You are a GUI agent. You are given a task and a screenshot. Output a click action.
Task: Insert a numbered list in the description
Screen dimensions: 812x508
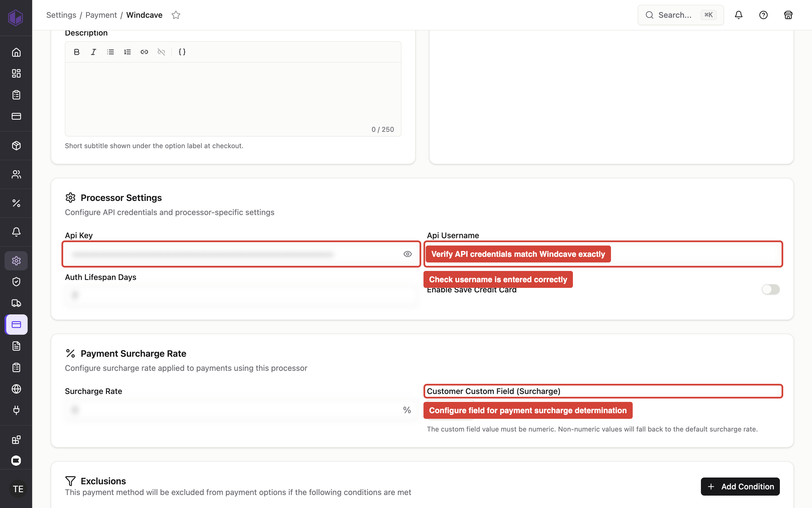(x=127, y=52)
